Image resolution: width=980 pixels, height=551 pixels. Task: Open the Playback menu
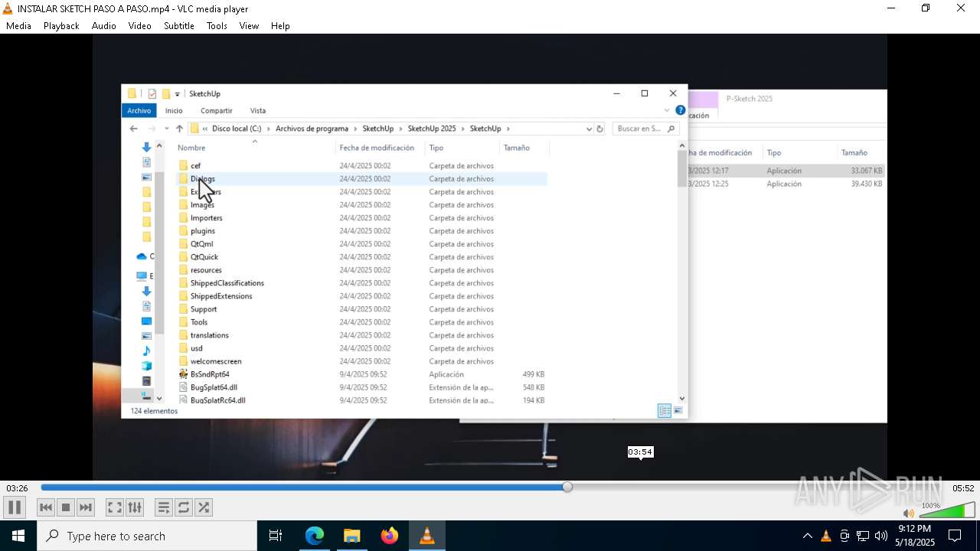tap(61, 25)
